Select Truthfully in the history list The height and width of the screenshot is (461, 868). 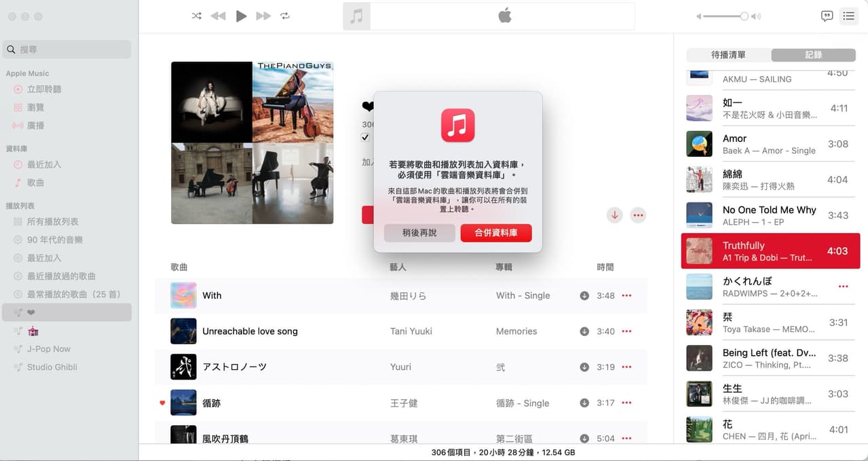(770, 251)
